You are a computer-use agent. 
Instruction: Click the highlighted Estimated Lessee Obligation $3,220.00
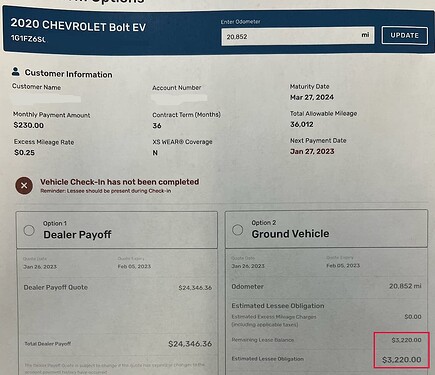tap(401, 360)
